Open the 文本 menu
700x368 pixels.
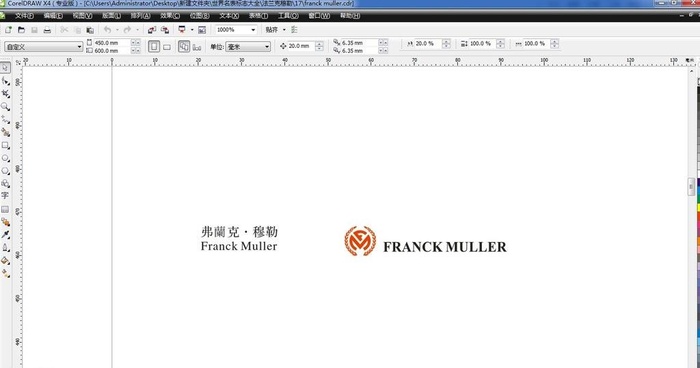229,16
